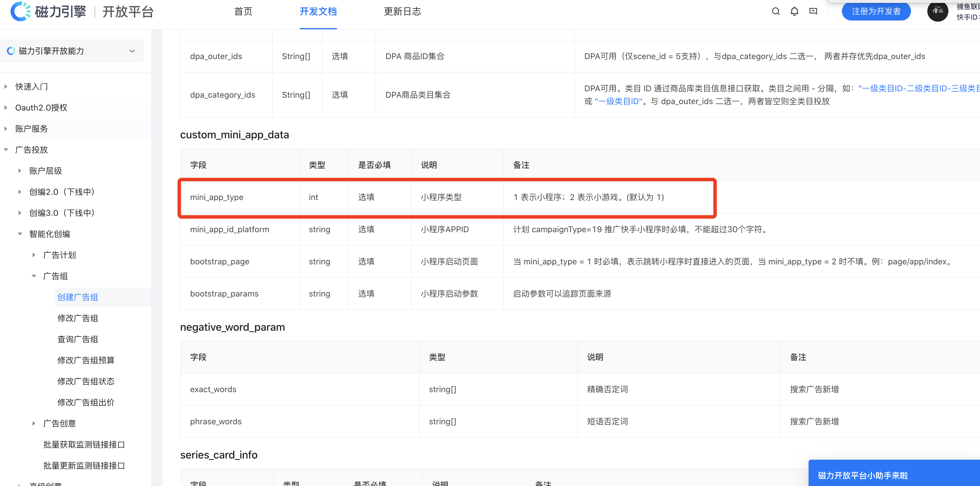Image resolution: width=980 pixels, height=486 pixels.
Task: Click the 注册为开发者 button
Action: [876, 11]
